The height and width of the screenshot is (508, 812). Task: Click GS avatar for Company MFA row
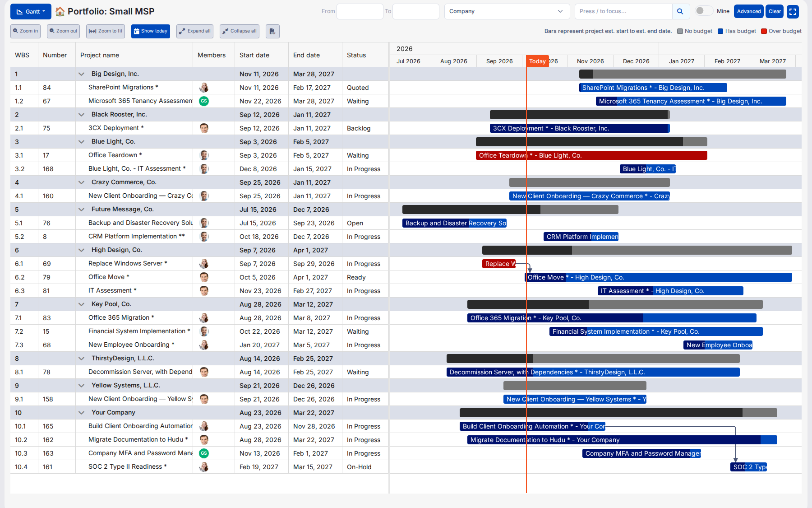coord(204,453)
